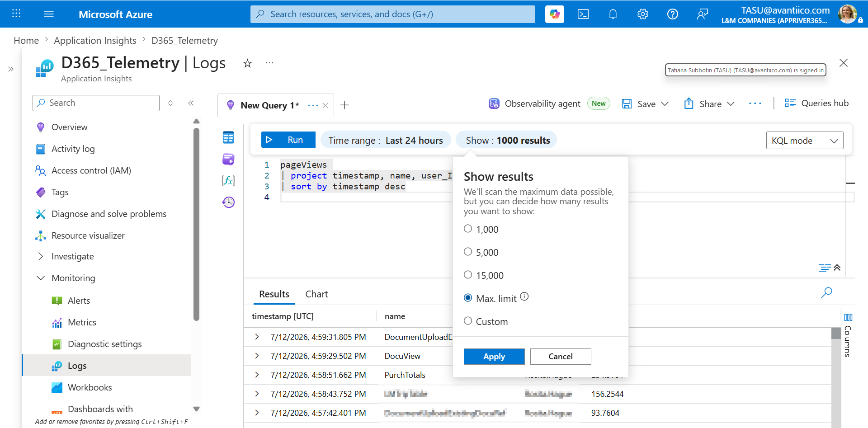Open New Query 1 tab options ellipsis

click(x=313, y=106)
